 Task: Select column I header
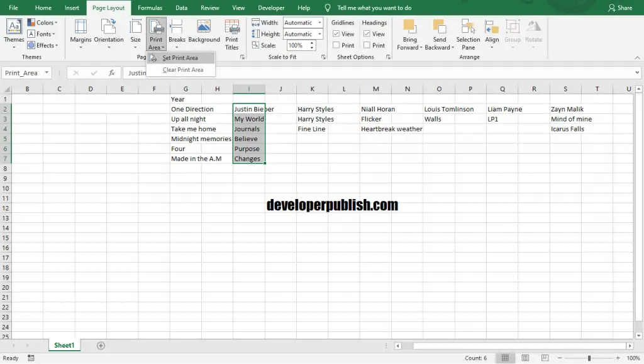pyautogui.click(x=249, y=89)
